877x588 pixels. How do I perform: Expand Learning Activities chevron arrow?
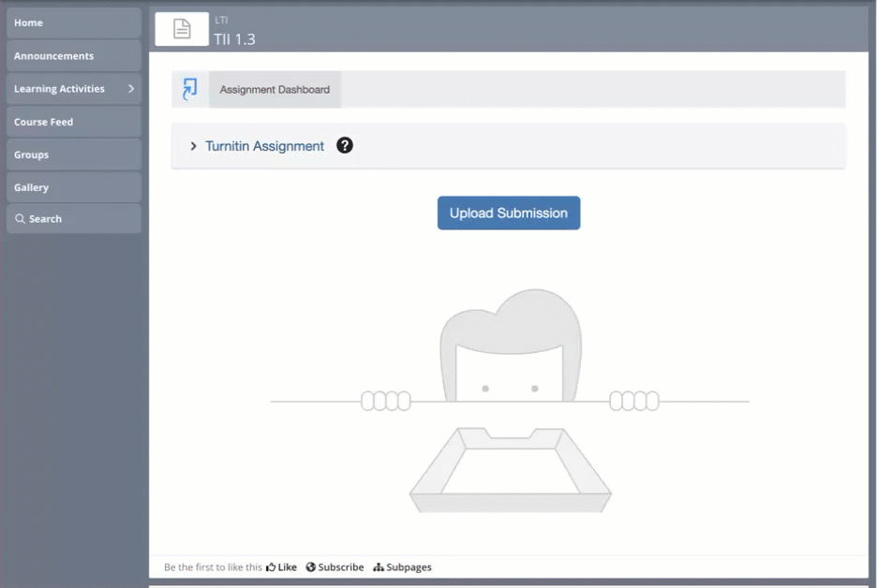point(131,89)
